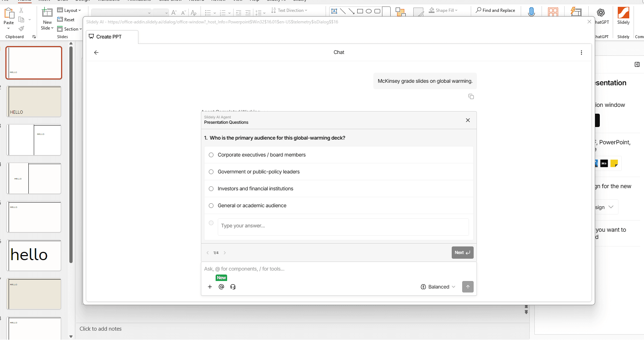Click the New Slide icon

coord(47,13)
